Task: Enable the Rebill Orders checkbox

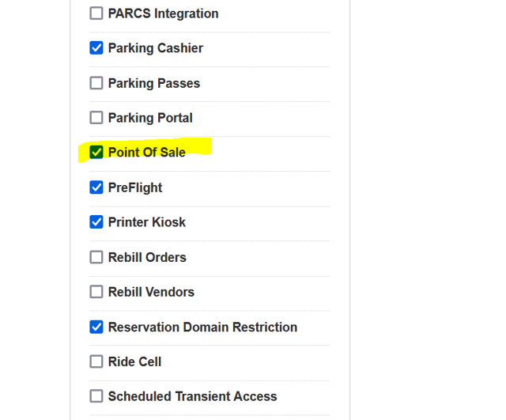Action: [x=96, y=257]
